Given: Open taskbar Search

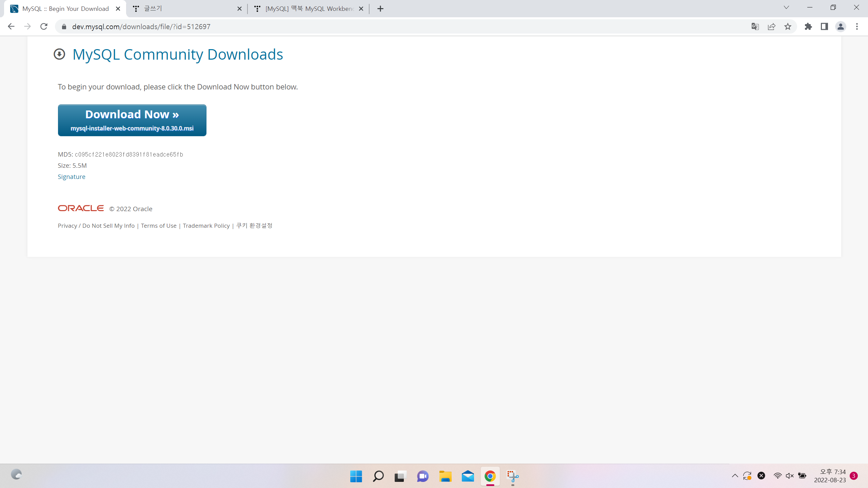Looking at the screenshot, I should 378,476.
